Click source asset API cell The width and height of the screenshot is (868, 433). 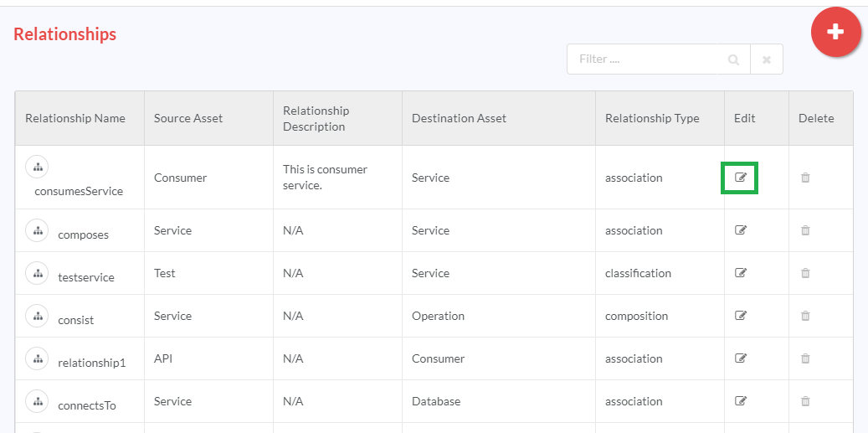pyautogui.click(x=163, y=358)
